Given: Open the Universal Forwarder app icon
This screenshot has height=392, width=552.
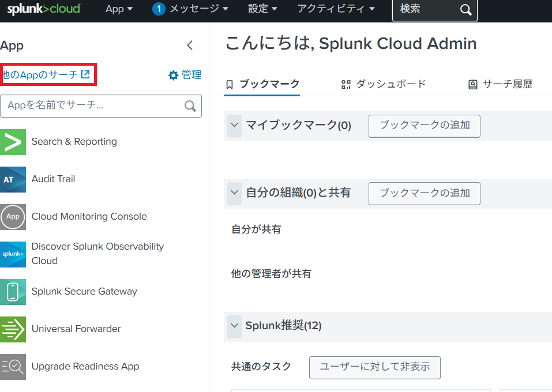Looking at the screenshot, I should 13,329.
